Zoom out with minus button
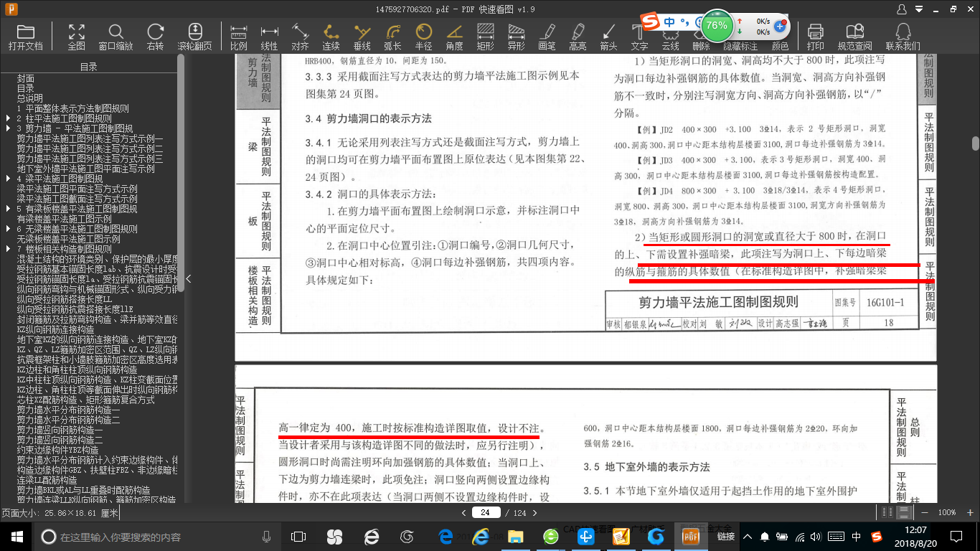 click(924, 512)
